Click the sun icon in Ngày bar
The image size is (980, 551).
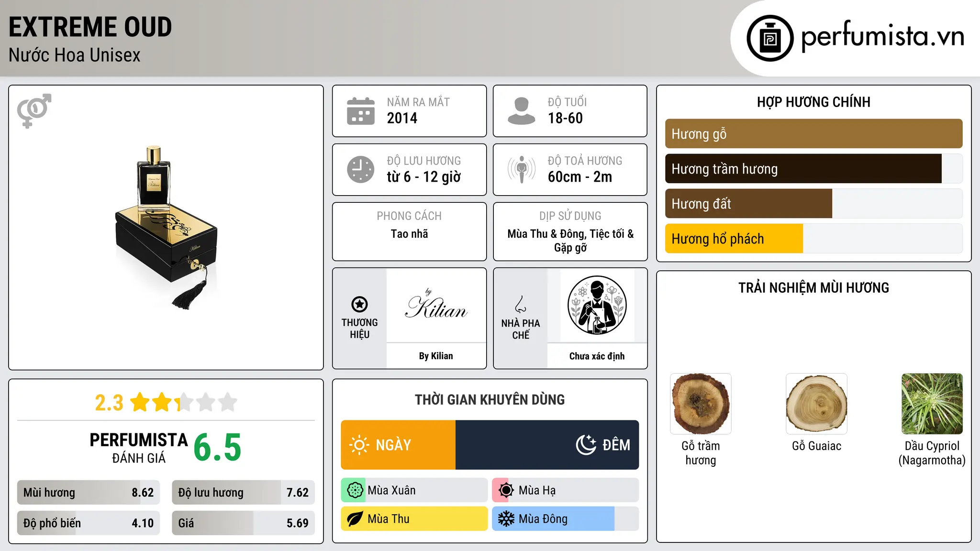(x=359, y=445)
